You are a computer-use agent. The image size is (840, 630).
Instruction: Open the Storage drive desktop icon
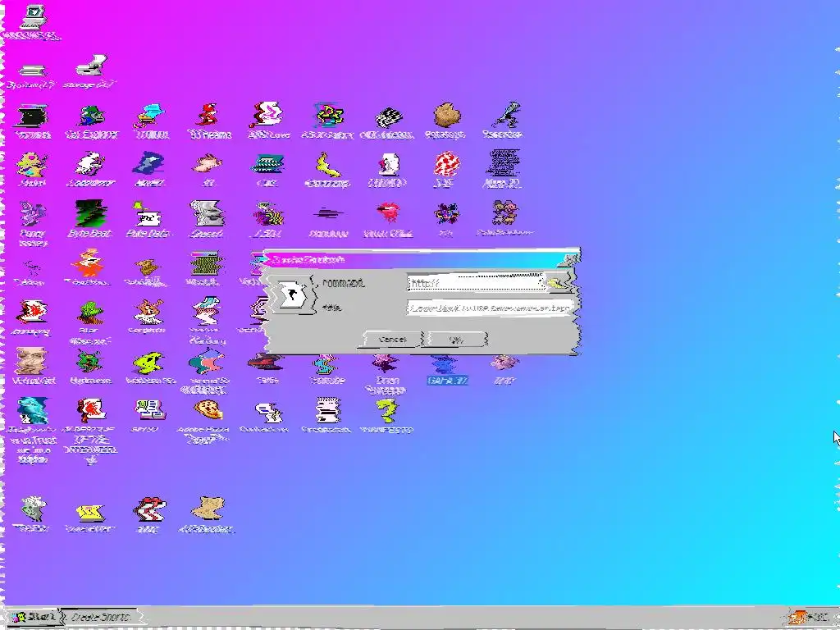[91, 66]
